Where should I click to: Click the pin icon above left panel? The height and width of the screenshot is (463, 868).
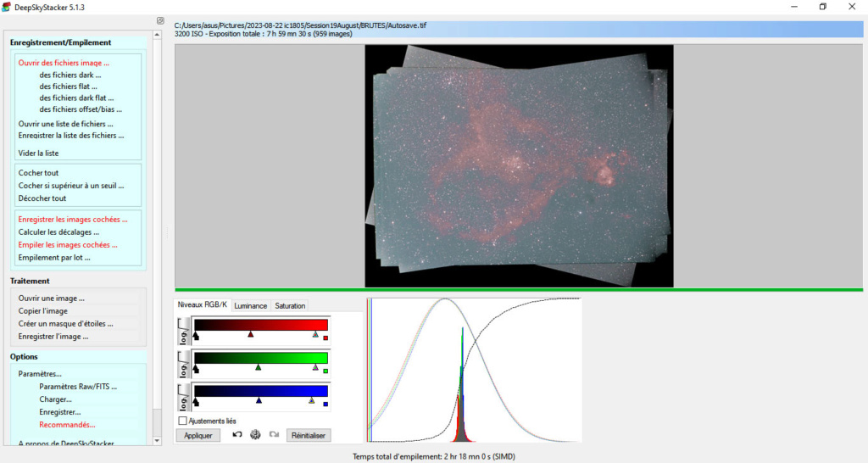pyautogui.click(x=160, y=20)
